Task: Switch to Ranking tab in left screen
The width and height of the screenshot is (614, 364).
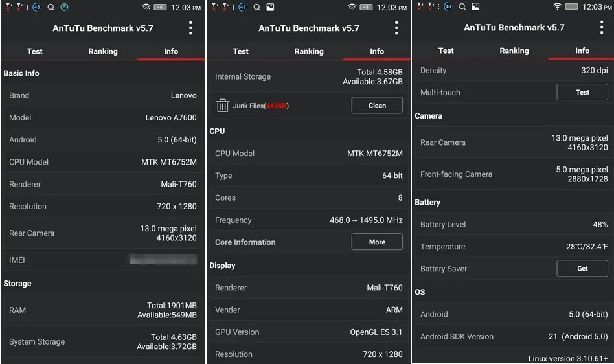Action: pyautogui.click(x=103, y=51)
